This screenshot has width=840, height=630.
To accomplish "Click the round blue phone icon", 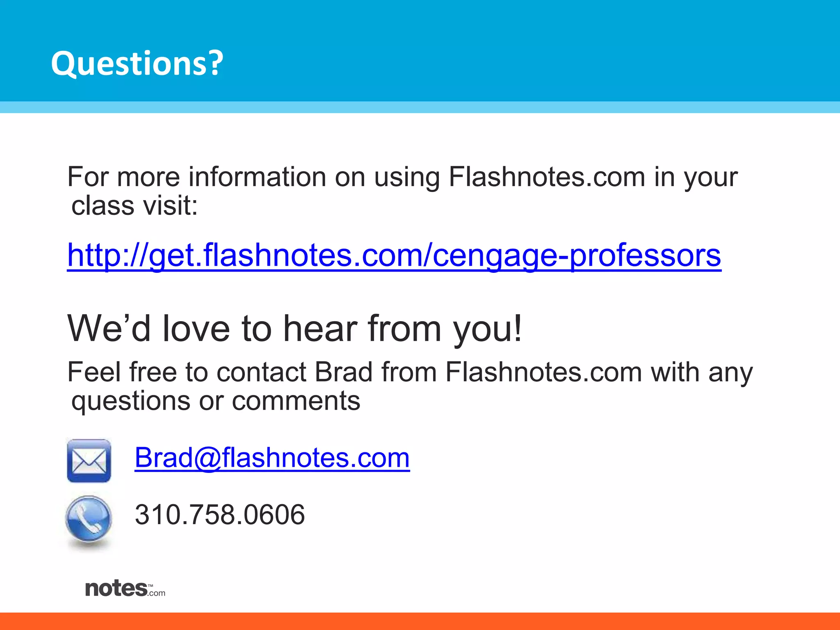I will 89,519.
